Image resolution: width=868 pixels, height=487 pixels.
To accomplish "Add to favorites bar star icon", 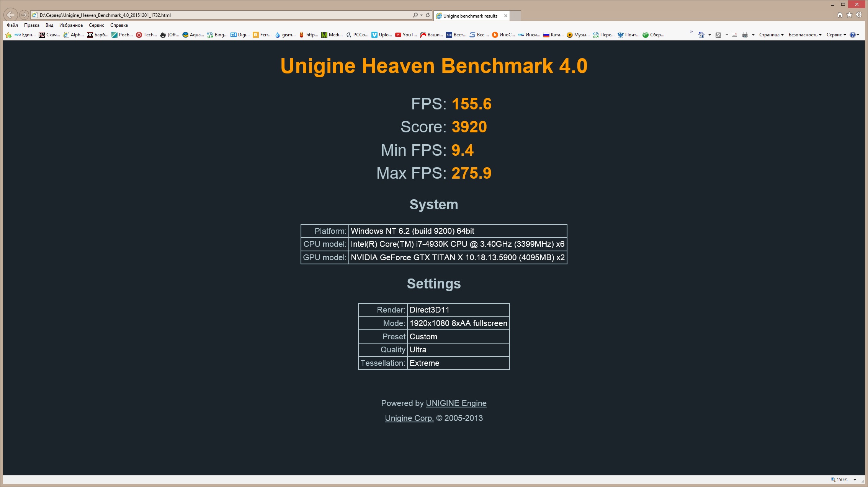I will tap(8, 35).
